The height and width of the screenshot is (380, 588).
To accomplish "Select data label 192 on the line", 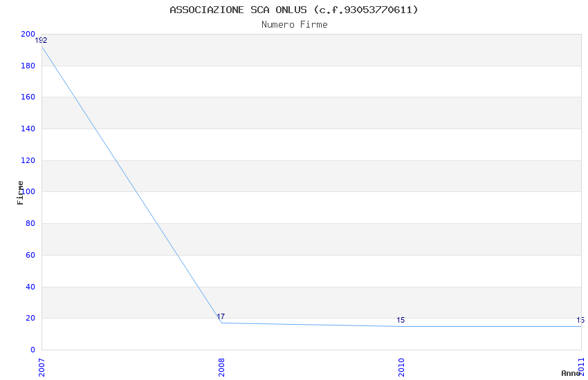I will coord(42,41).
